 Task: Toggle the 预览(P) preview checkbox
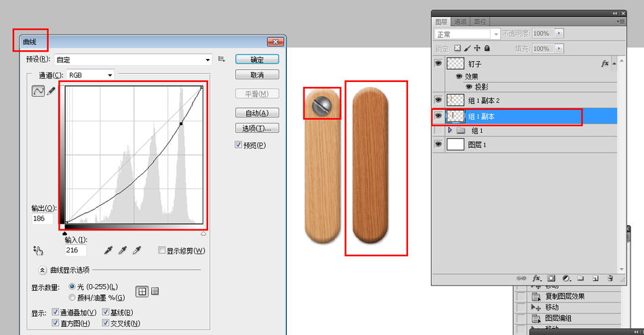238,144
